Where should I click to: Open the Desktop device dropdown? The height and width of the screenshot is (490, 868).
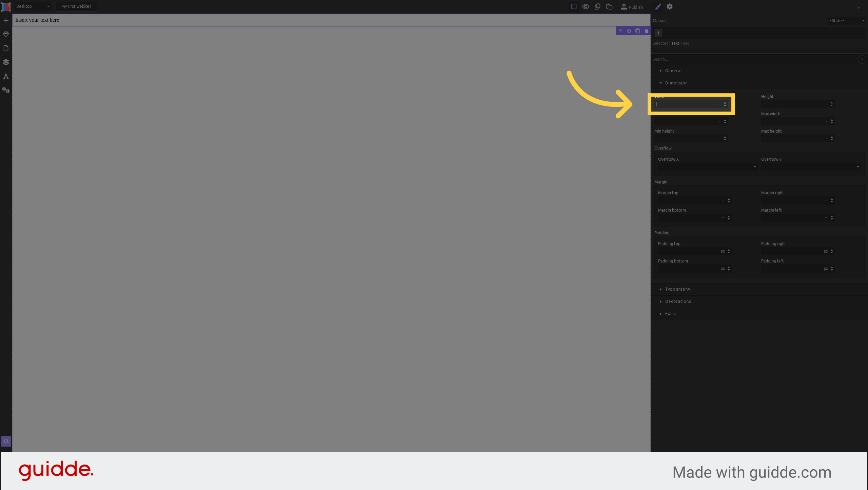(x=33, y=6)
